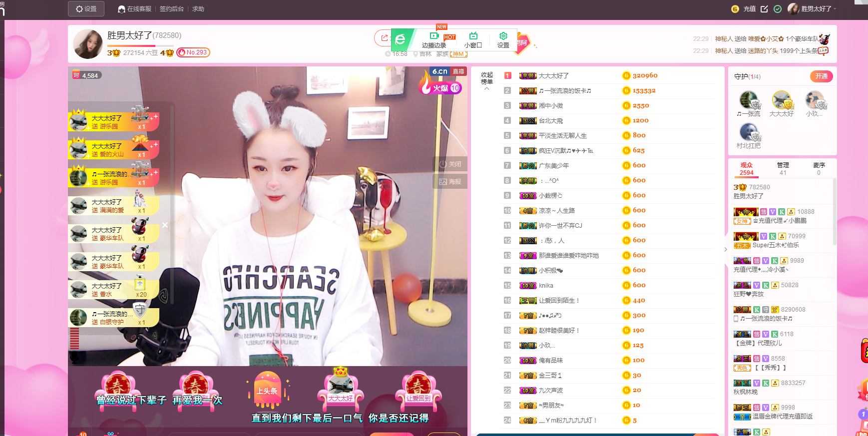Click rank 2 user ♫一张流浪的饭卡♫
Screen dimensions: 868x436
pos(565,91)
